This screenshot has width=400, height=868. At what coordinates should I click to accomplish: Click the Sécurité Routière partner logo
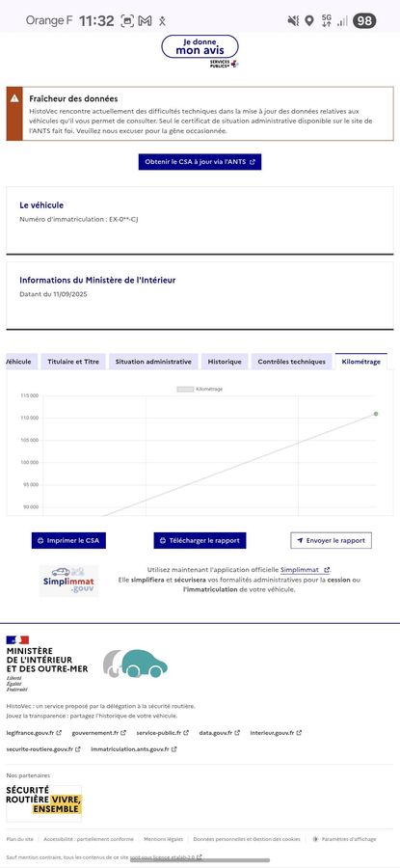click(43, 802)
